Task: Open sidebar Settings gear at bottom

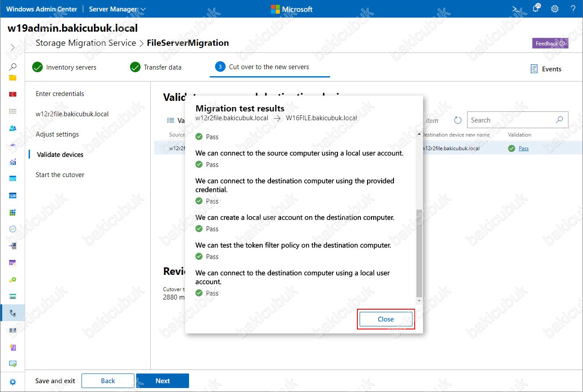Action: coord(13,382)
